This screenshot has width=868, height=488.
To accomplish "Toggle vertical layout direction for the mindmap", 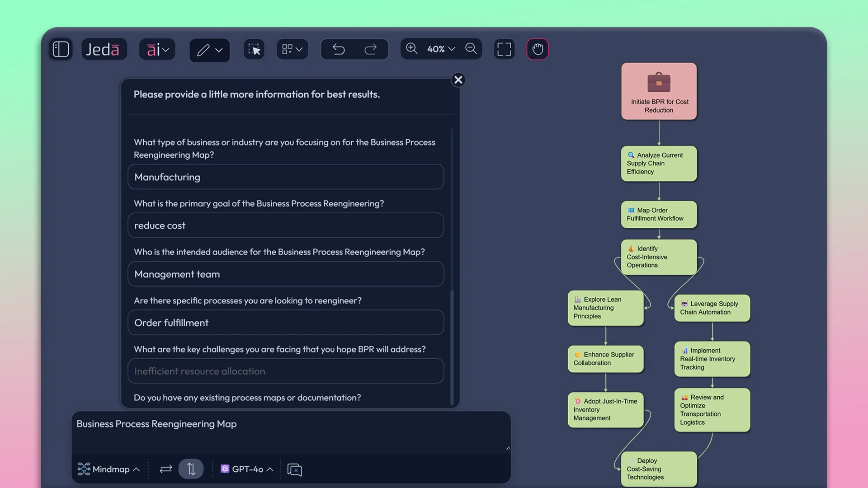I will point(191,469).
